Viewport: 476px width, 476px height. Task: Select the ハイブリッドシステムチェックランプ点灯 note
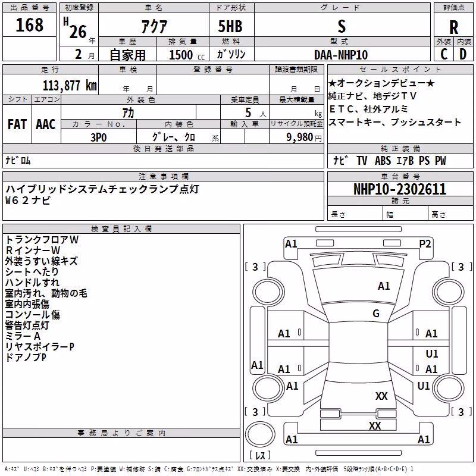[x=102, y=189]
